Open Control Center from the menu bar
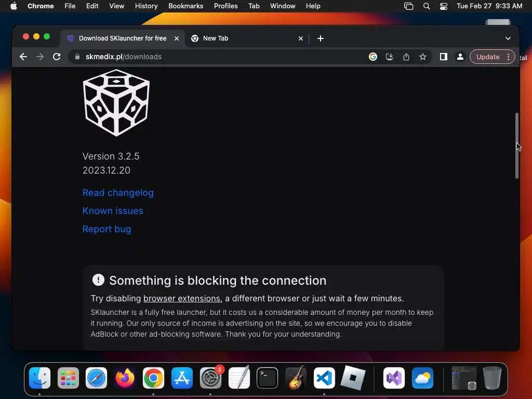532x399 pixels. pyautogui.click(x=444, y=6)
